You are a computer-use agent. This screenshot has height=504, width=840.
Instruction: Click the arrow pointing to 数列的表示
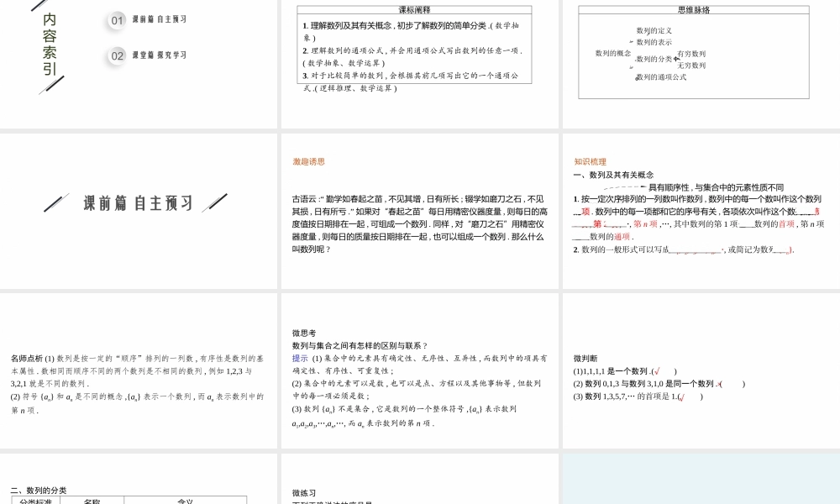pos(631,41)
